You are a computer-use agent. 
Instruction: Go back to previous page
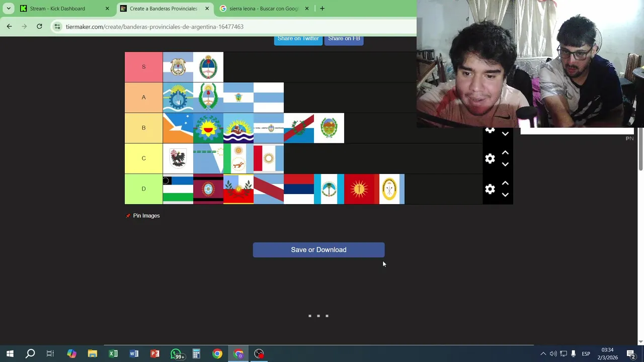coord(9,26)
